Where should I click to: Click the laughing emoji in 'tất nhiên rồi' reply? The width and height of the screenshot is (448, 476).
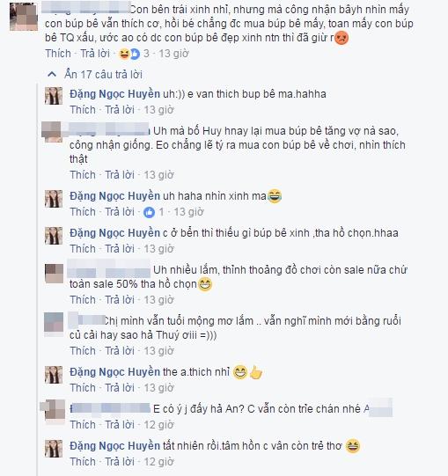tap(353, 446)
